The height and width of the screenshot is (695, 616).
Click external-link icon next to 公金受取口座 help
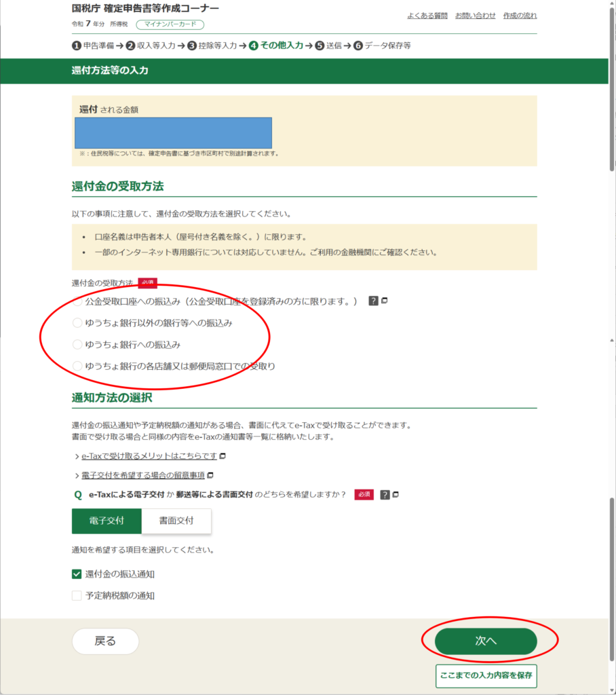(x=384, y=301)
